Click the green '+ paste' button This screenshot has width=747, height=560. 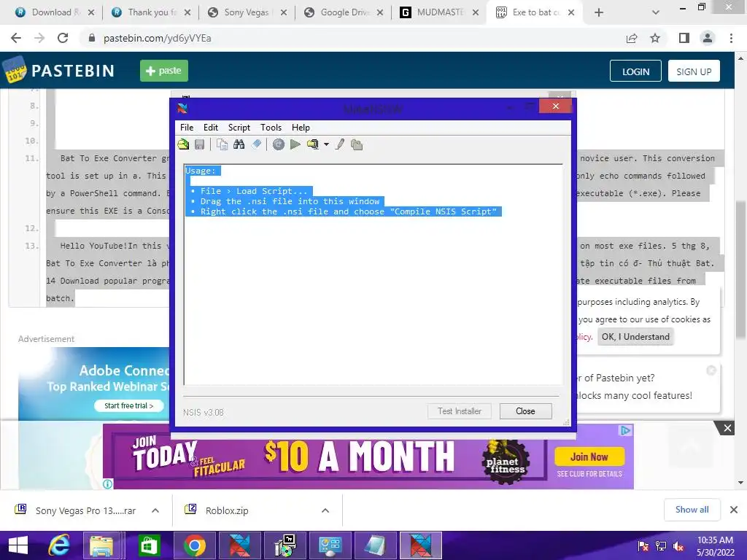[164, 71]
